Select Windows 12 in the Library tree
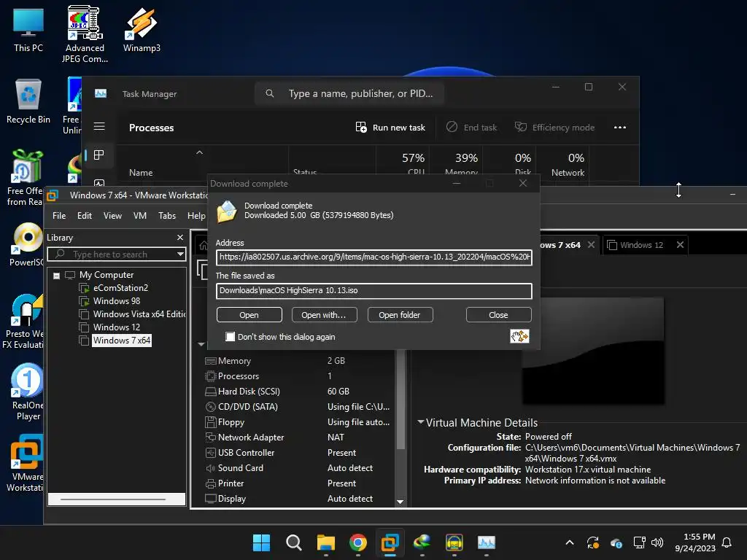The width and height of the screenshot is (747, 560). (117, 327)
